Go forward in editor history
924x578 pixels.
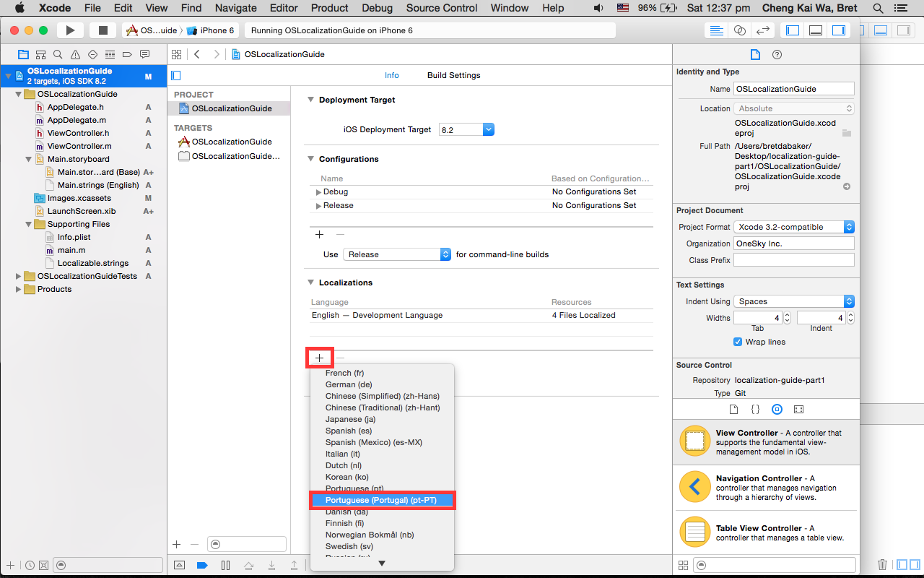click(x=216, y=54)
